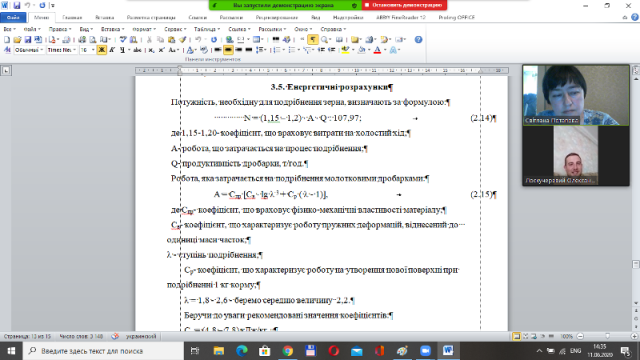Screen dimensions: 640x360
Task: Click the page count Страница in status bar
Action: click(x=27, y=336)
